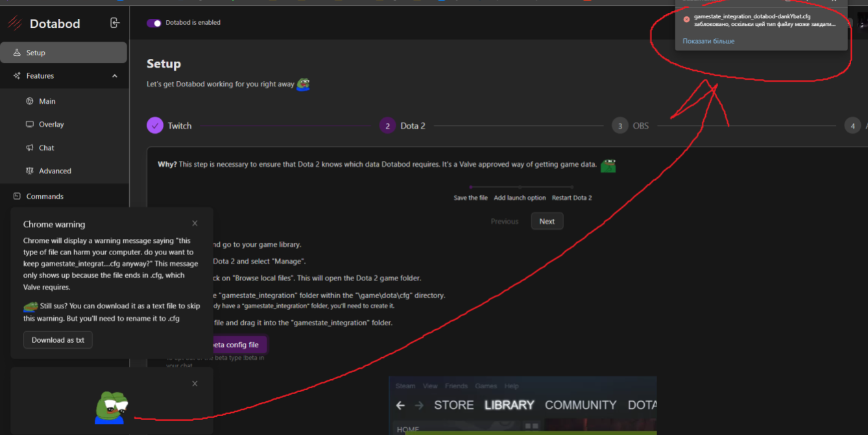Click the completed Twitch step checkmark
The image size is (868, 435).
154,125
